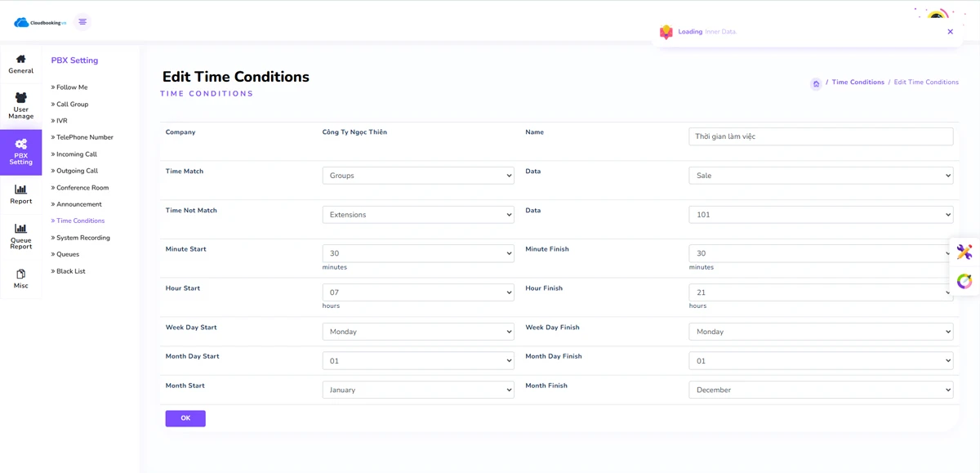Open the General home icon
Viewport: 980px width, 473px height.
pos(21,59)
